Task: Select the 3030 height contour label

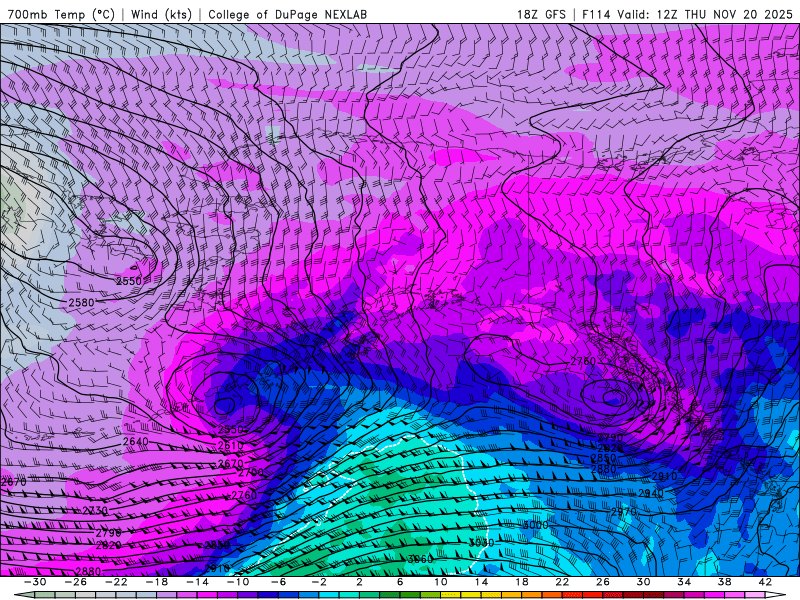Action: pos(482,543)
